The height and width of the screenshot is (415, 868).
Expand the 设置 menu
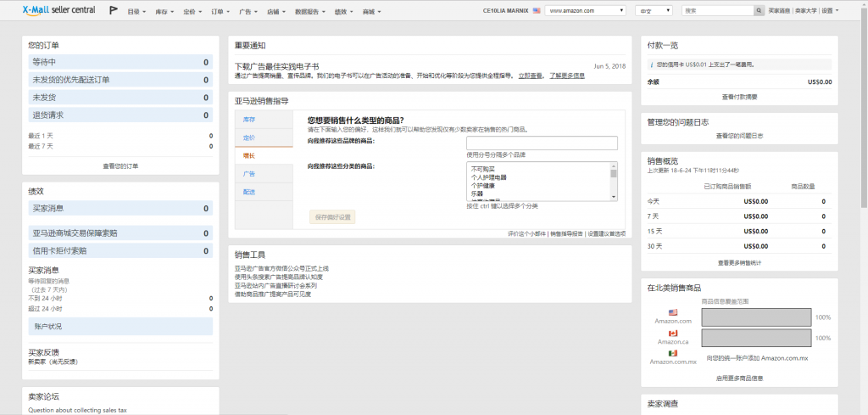coord(830,10)
